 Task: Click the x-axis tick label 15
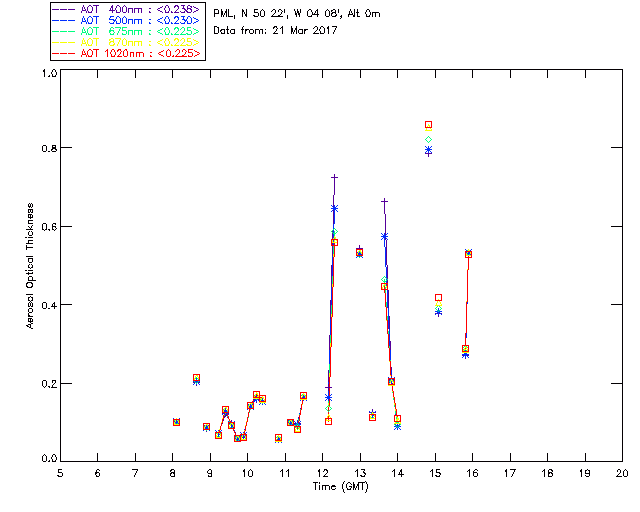pos(435,473)
